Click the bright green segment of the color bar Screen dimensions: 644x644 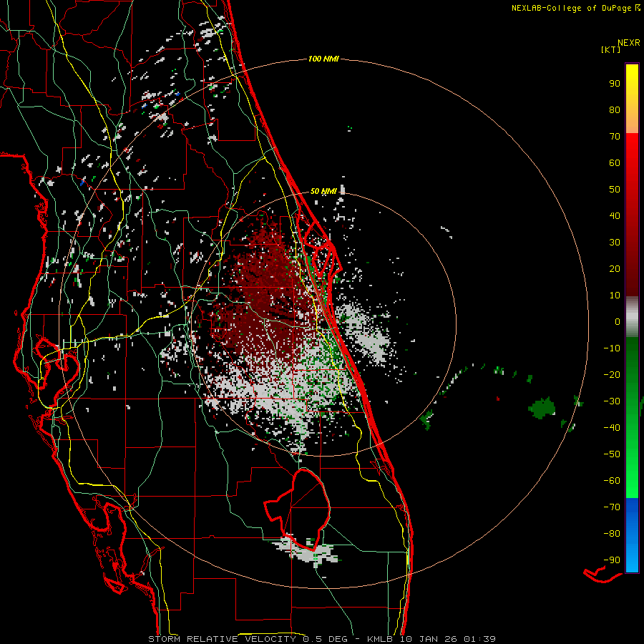point(632,417)
